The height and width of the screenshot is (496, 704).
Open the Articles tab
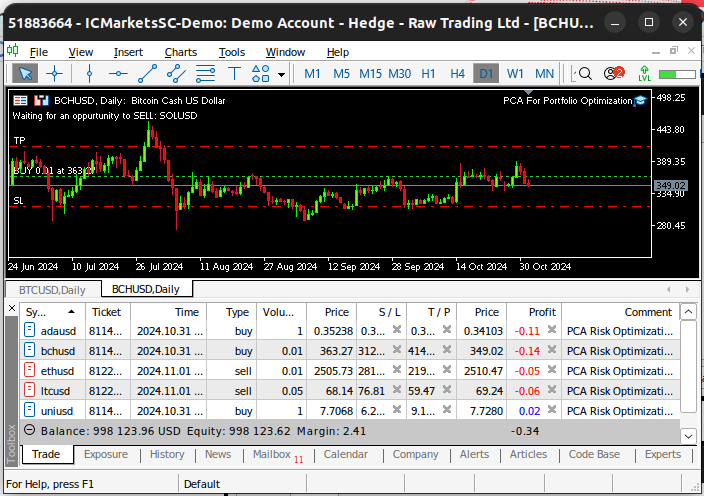[x=528, y=455]
